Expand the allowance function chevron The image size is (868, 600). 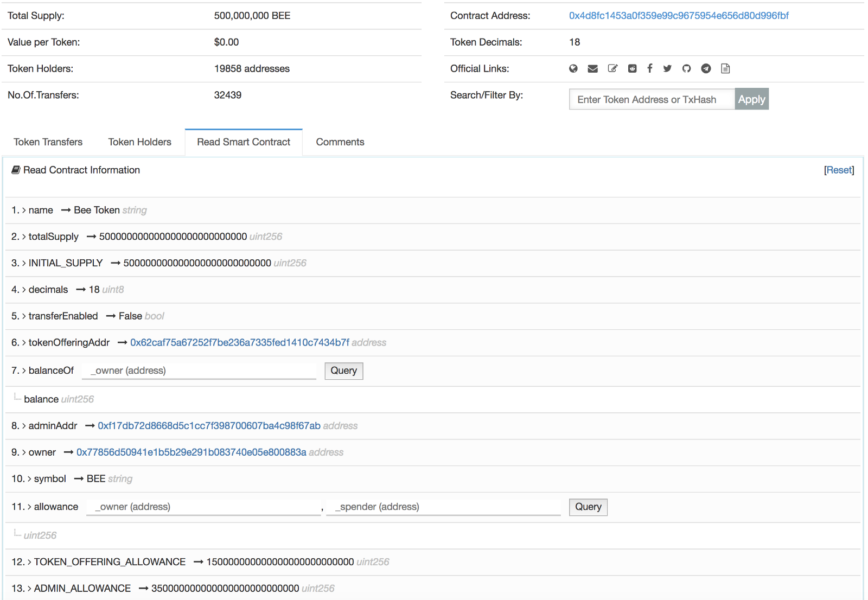pyautogui.click(x=29, y=507)
